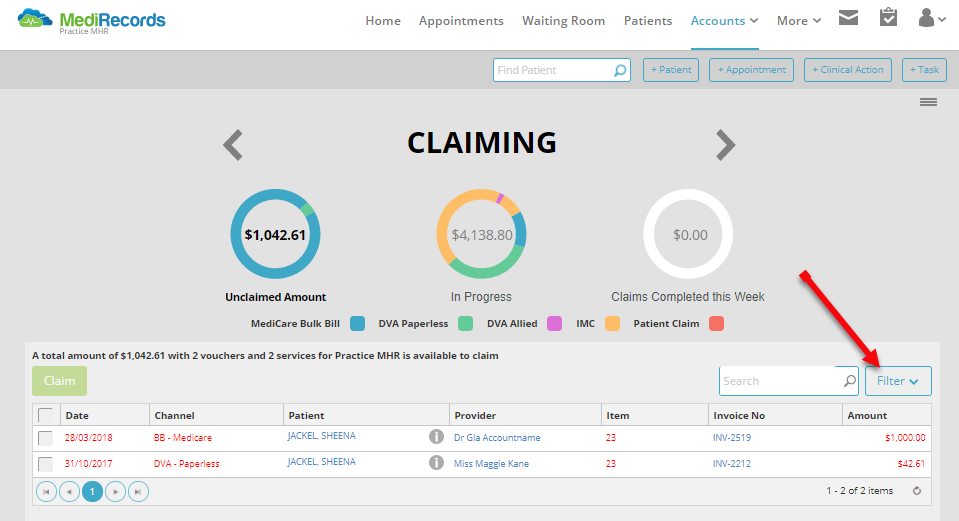Click the $1,000.00 amount cell

point(905,438)
